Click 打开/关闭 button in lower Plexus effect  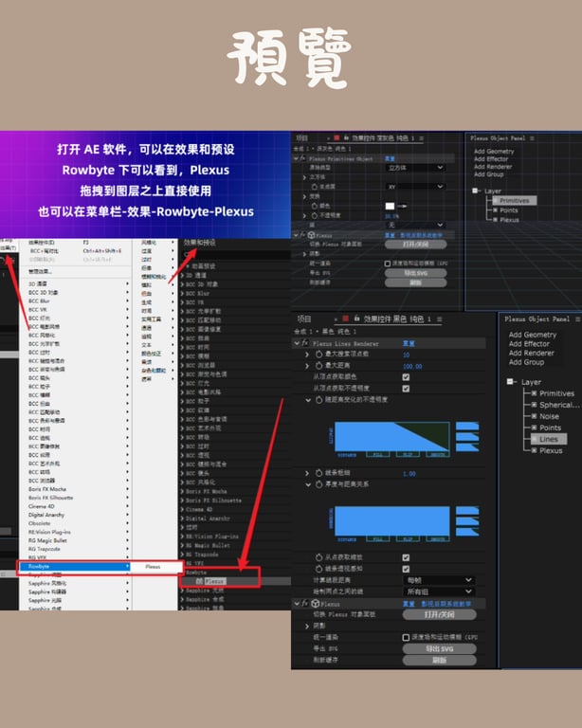pyautogui.click(x=439, y=614)
